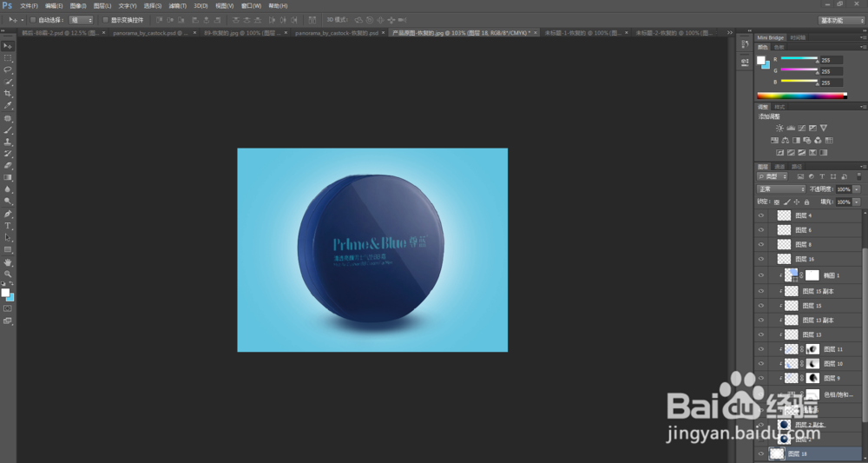Toggle the layer filter on/off switch

coord(859,176)
